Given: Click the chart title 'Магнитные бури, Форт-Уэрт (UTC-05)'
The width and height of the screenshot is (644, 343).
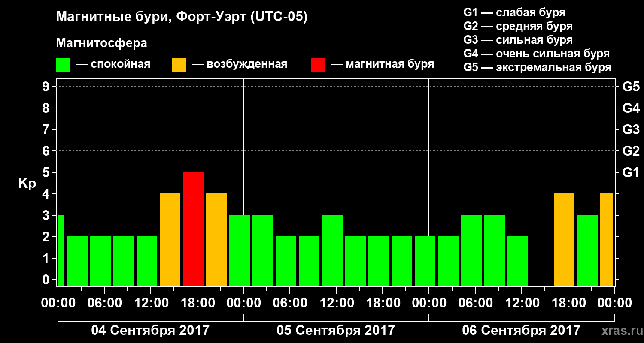Looking at the screenshot, I should pos(182,18).
